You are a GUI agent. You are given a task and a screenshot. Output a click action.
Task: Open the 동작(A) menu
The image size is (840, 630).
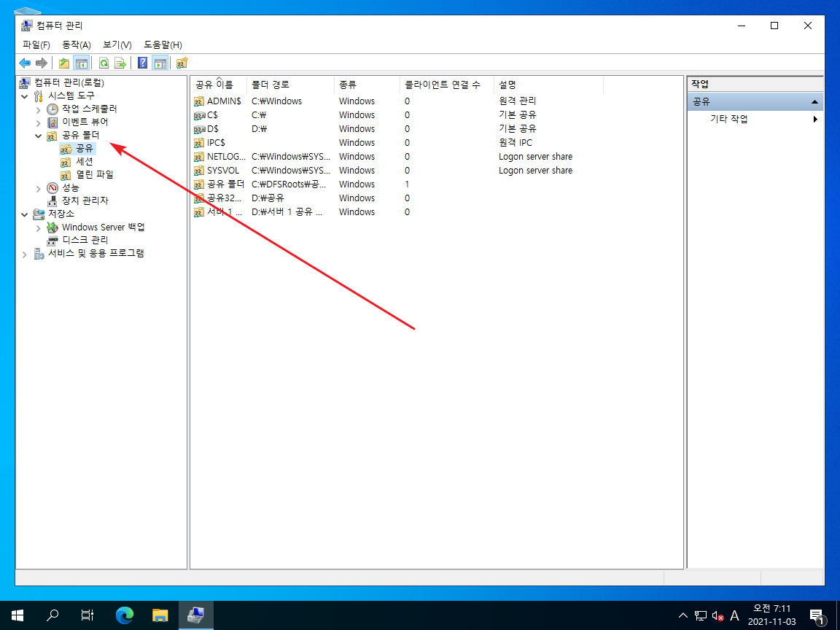(x=77, y=44)
